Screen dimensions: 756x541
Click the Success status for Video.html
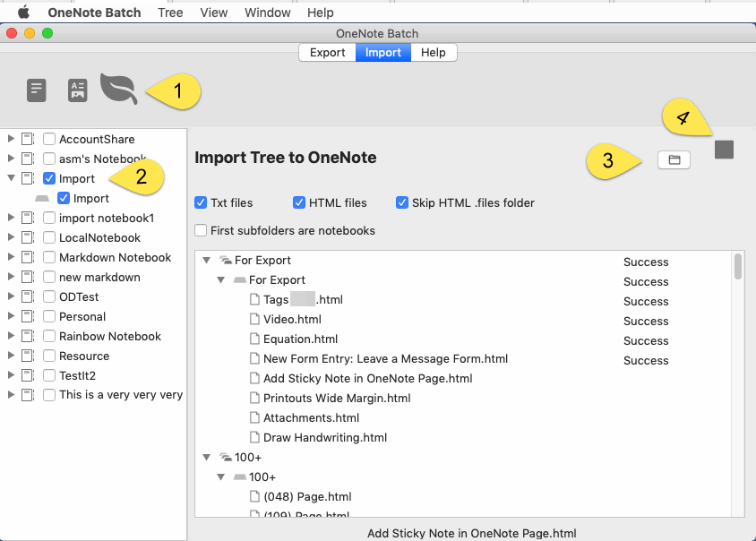coord(646,322)
